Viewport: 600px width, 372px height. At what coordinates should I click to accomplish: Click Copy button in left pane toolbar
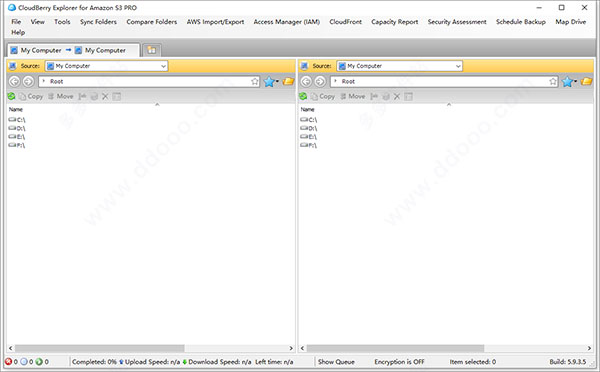(31, 96)
